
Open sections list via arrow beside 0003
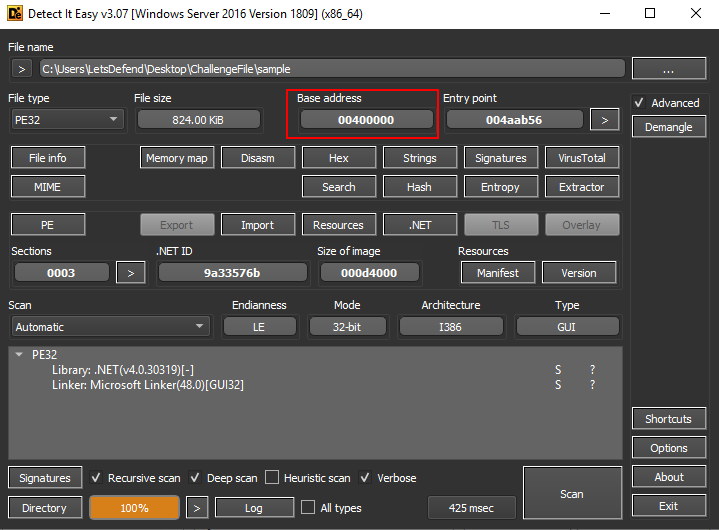130,272
